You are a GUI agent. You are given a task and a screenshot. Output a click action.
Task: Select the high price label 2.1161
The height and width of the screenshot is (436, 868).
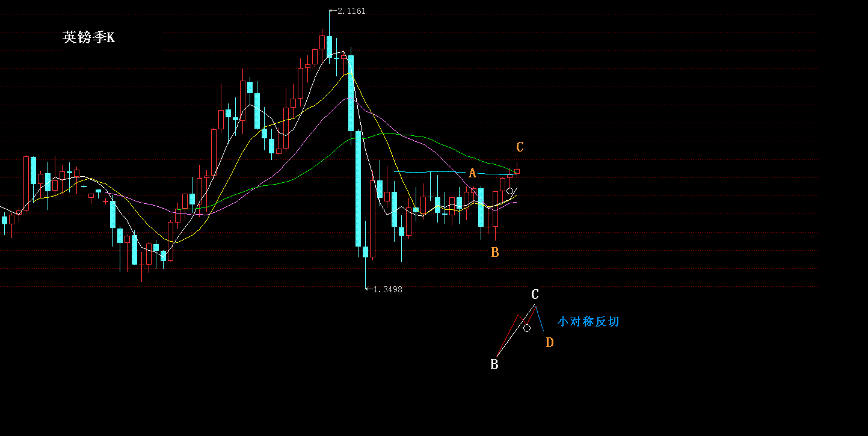[x=351, y=11]
